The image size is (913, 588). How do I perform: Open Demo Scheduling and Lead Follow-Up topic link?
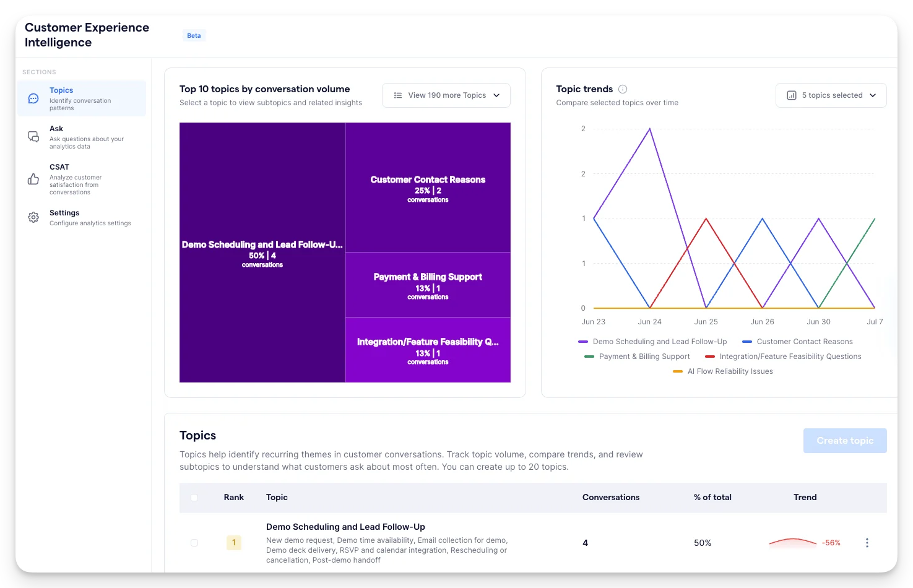click(345, 527)
